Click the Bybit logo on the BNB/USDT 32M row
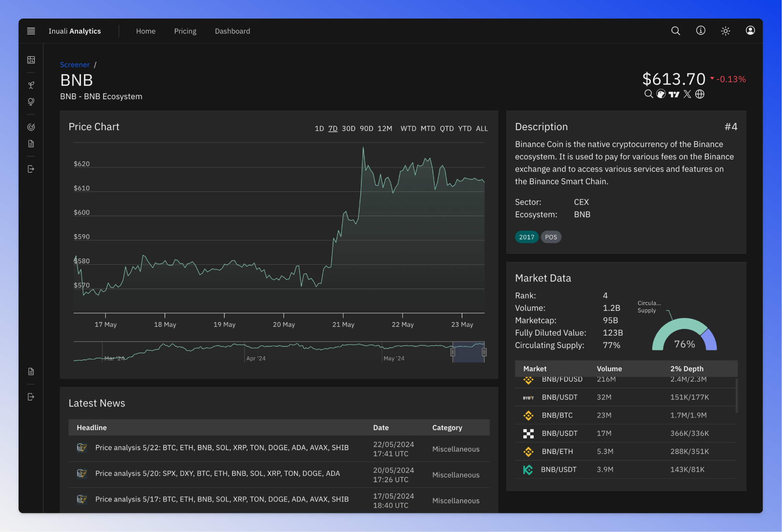 tap(528, 398)
